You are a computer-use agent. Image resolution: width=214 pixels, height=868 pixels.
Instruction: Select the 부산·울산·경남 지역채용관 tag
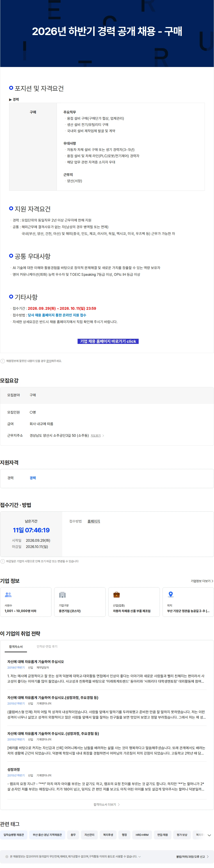click(x=47, y=835)
